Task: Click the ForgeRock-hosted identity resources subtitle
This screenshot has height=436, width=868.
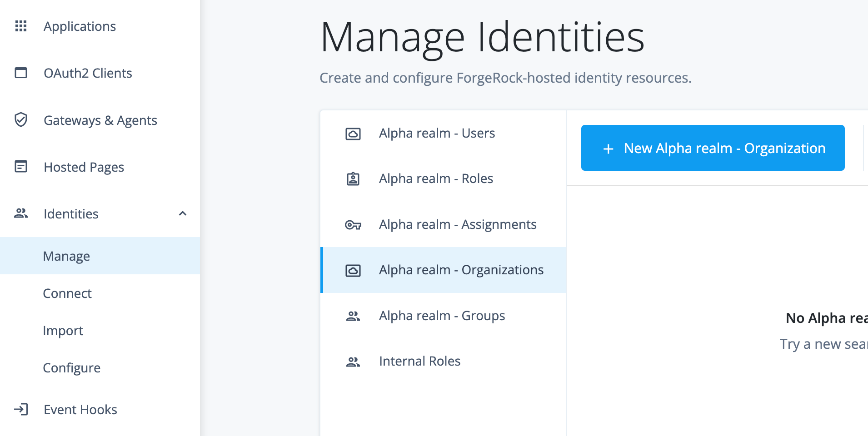Action: [x=505, y=78]
